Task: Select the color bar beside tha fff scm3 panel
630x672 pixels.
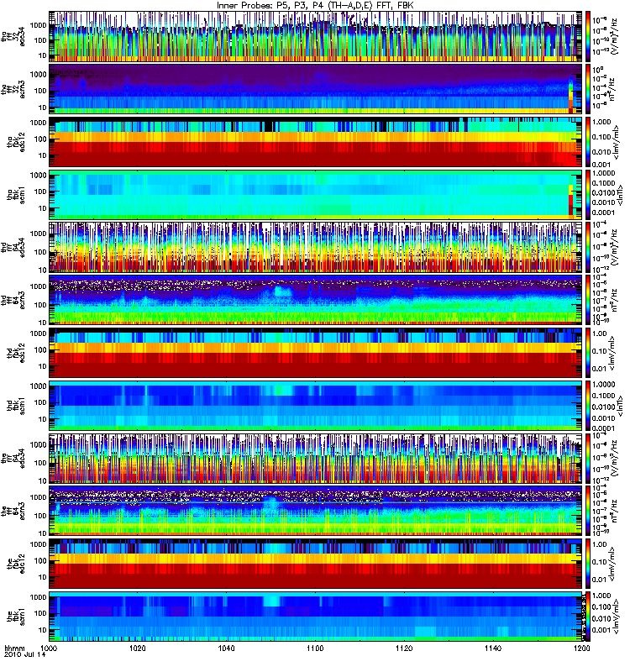Action: (587, 89)
